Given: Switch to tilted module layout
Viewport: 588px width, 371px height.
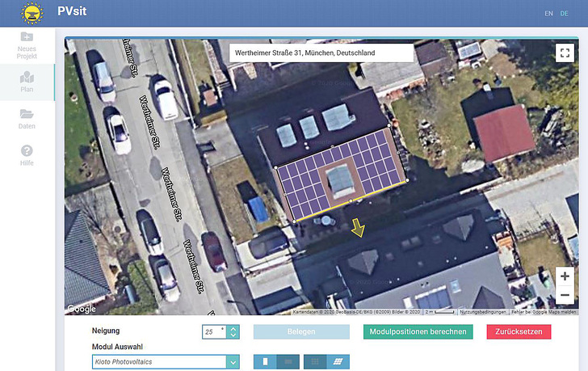Looking at the screenshot, I should (x=338, y=361).
